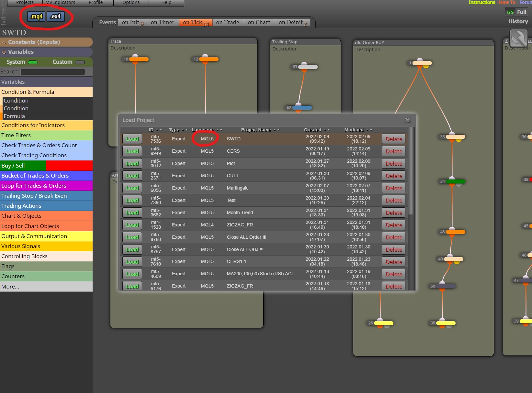The image size is (532, 393).
Task: Sort by Project Name ascending arrow
Action: point(274,130)
